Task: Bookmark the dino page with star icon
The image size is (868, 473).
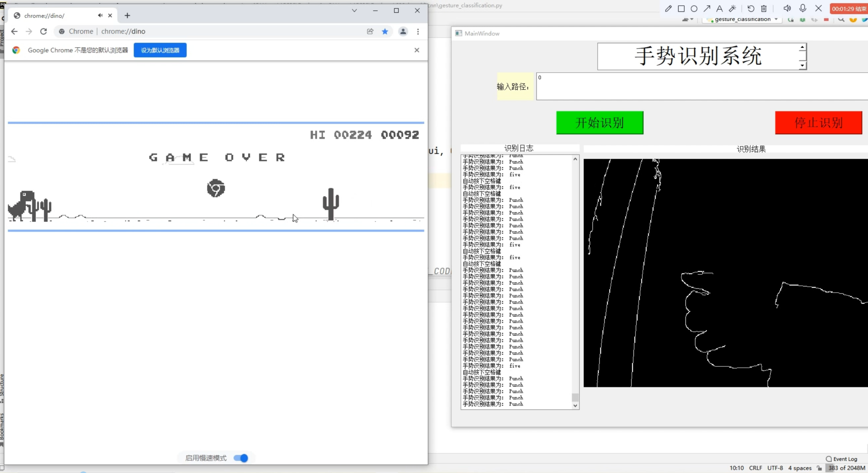Action: pyautogui.click(x=385, y=31)
